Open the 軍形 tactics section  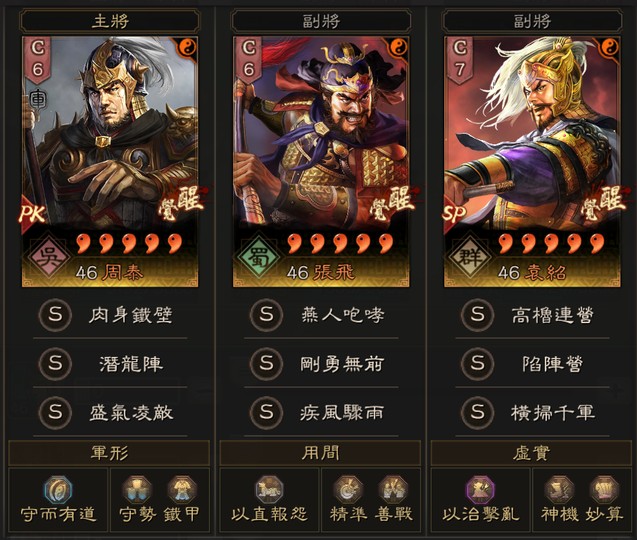click(109, 453)
